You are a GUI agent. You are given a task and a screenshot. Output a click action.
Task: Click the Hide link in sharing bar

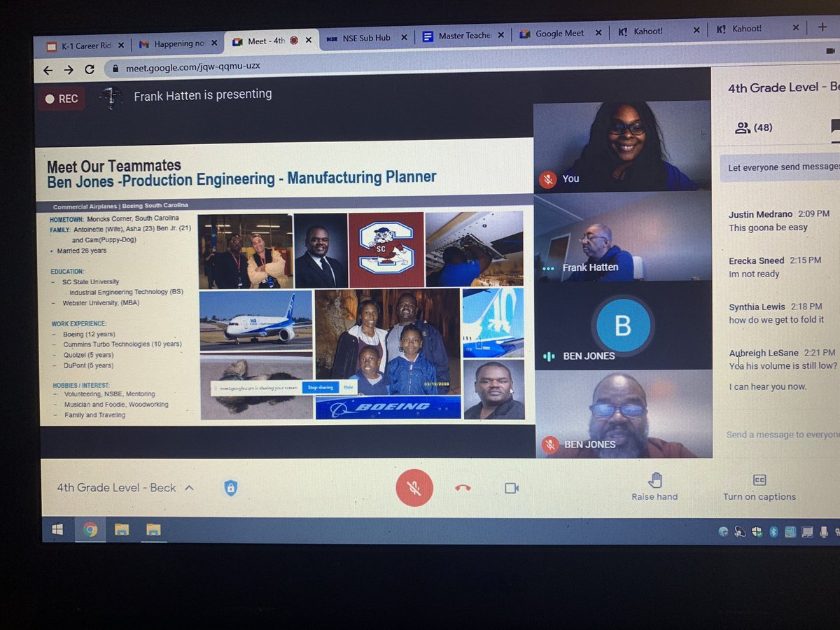tap(348, 387)
